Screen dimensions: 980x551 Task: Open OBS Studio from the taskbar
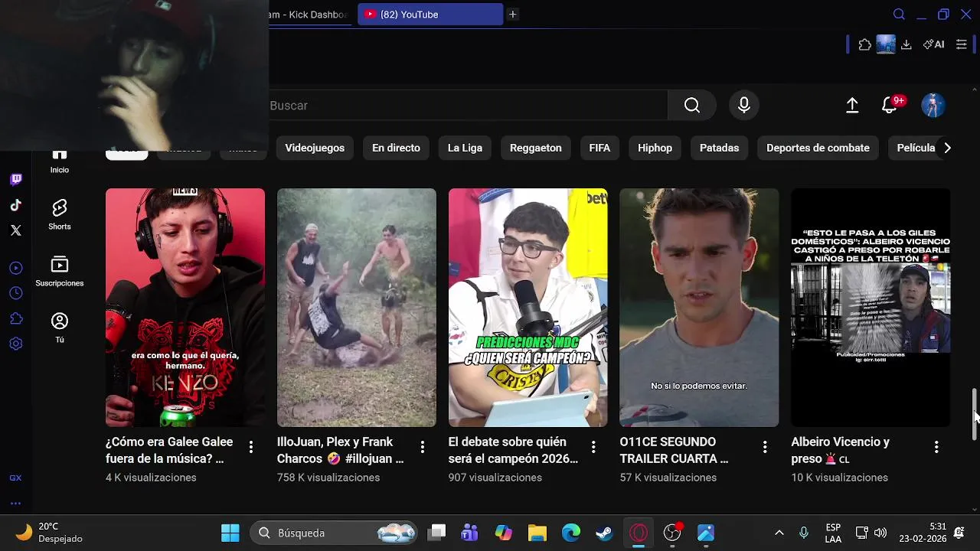(x=672, y=533)
